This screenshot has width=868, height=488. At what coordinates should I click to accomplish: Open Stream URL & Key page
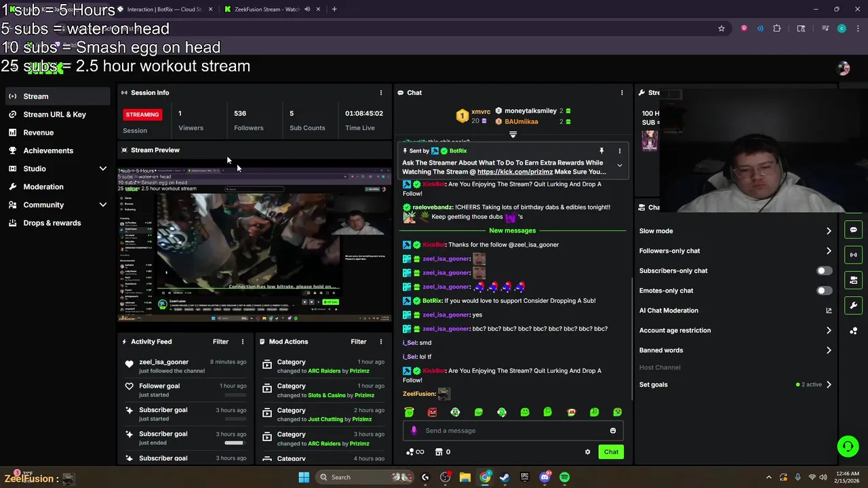point(58,115)
